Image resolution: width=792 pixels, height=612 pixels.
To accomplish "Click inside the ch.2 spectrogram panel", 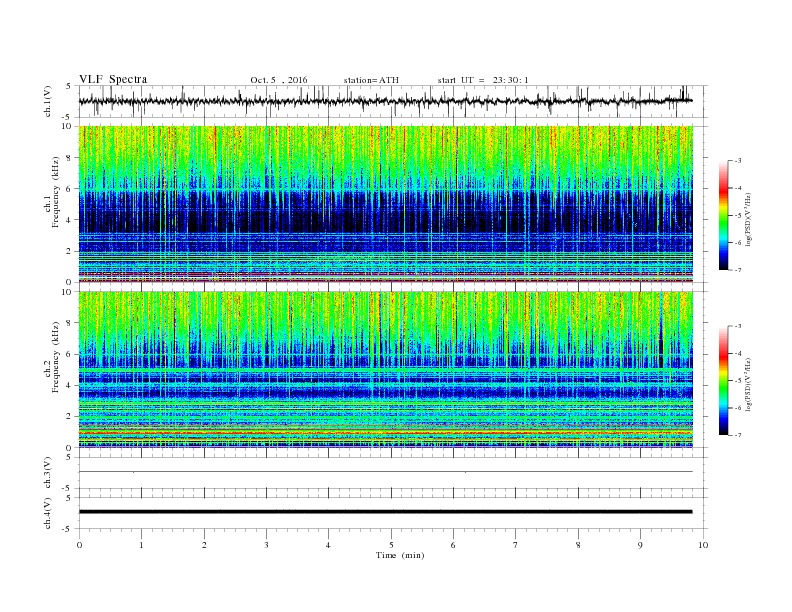I will 385,370.
